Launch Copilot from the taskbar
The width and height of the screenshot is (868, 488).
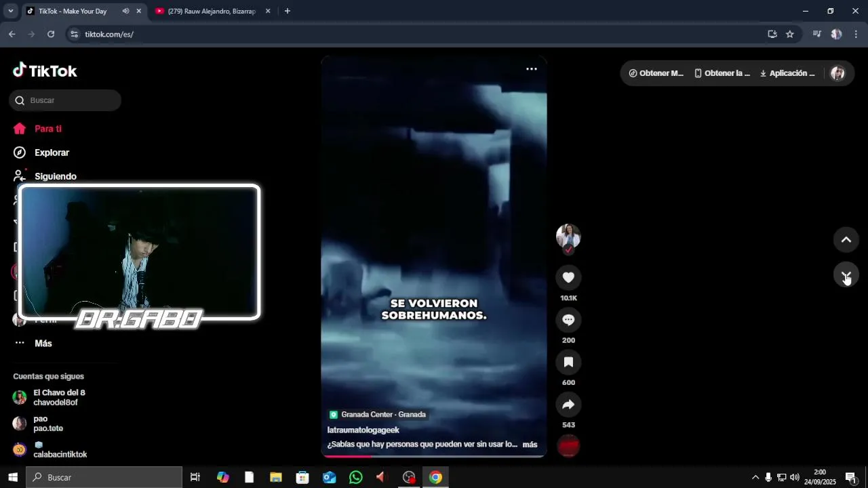tap(223, 477)
